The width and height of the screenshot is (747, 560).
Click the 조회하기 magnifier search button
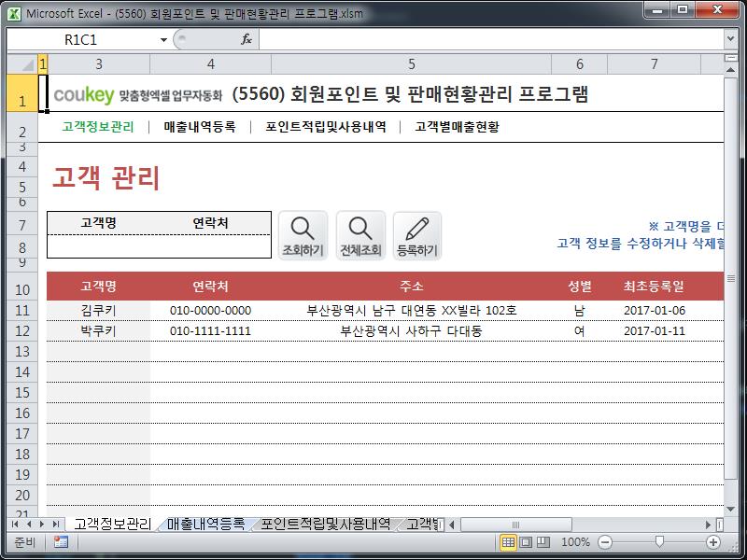pyautogui.click(x=303, y=236)
